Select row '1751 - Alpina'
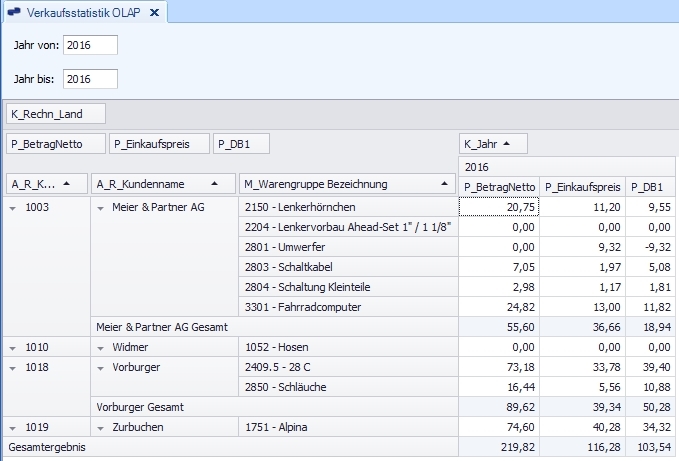The image size is (679, 461). pos(348,427)
